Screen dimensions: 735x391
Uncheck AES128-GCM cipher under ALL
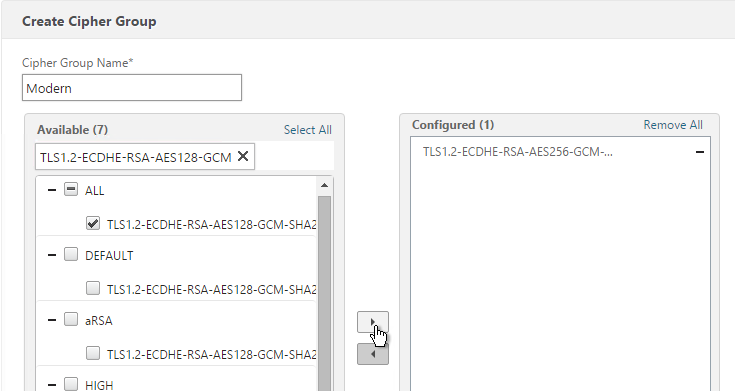tap(93, 223)
